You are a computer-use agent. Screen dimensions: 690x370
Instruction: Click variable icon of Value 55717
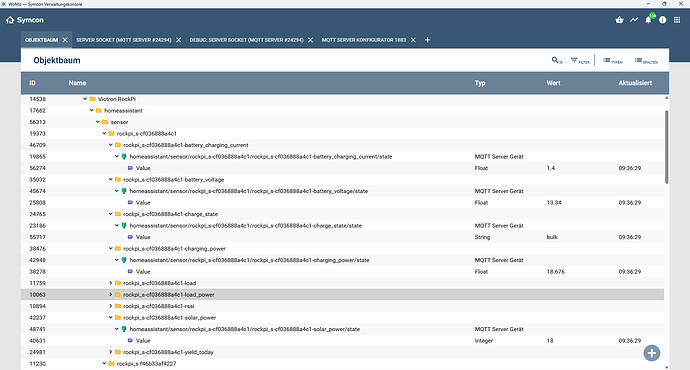(130, 237)
